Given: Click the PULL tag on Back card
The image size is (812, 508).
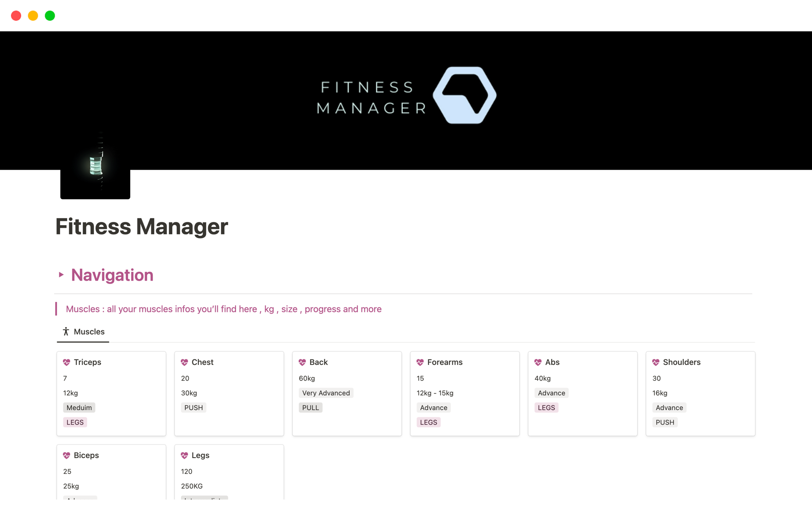Looking at the screenshot, I should coord(310,408).
